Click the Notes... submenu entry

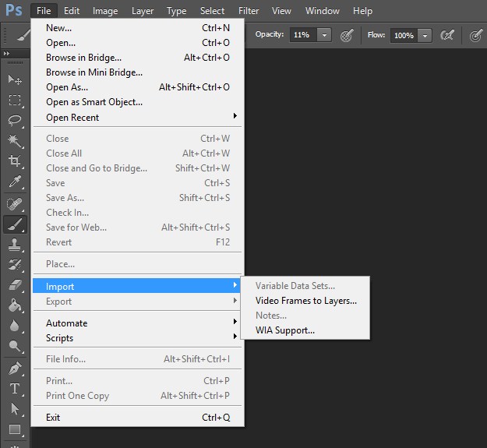click(x=305, y=316)
